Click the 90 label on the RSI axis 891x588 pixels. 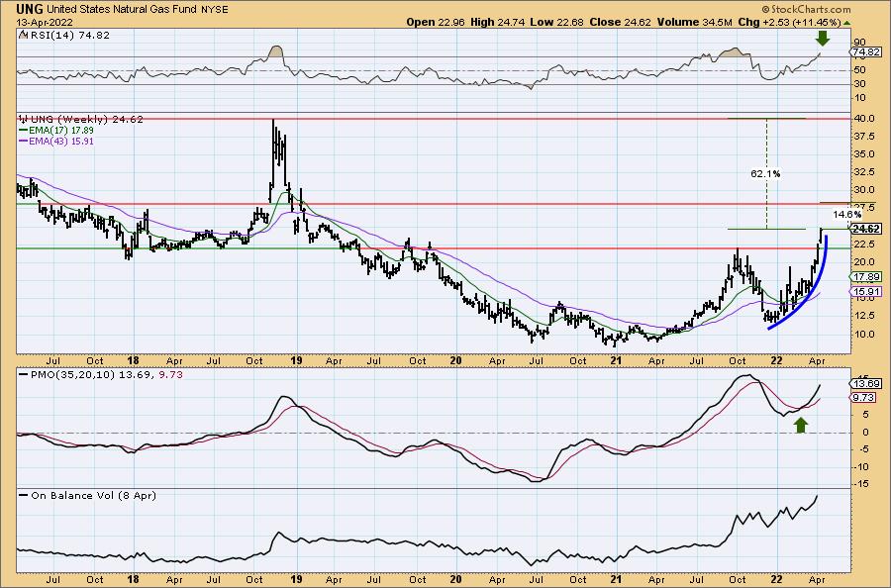(x=859, y=43)
